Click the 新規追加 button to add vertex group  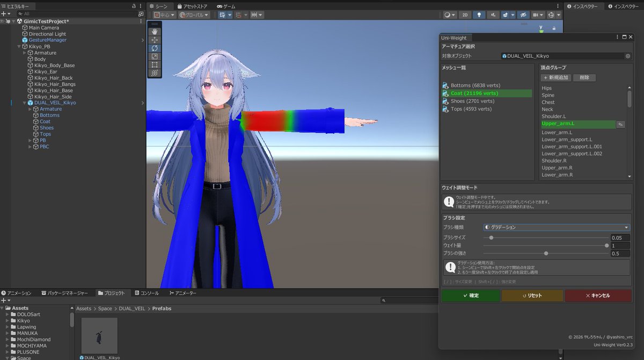click(x=557, y=77)
